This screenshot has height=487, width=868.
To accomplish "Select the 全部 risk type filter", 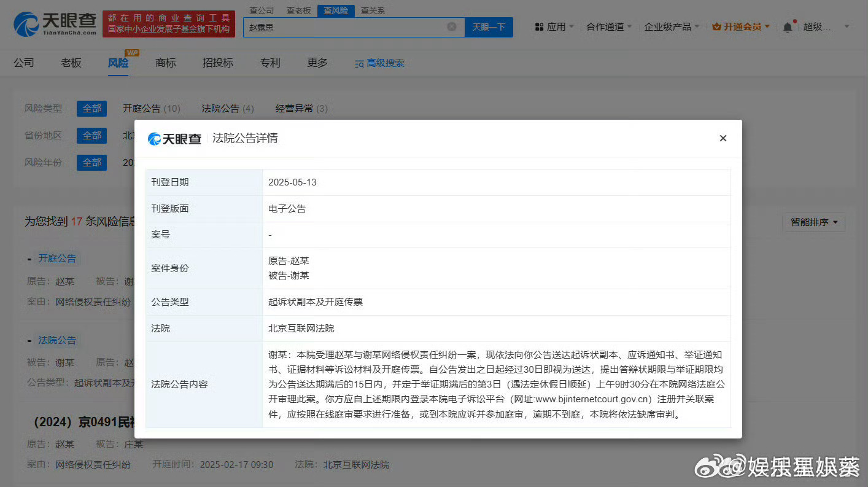I will click(x=91, y=108).
